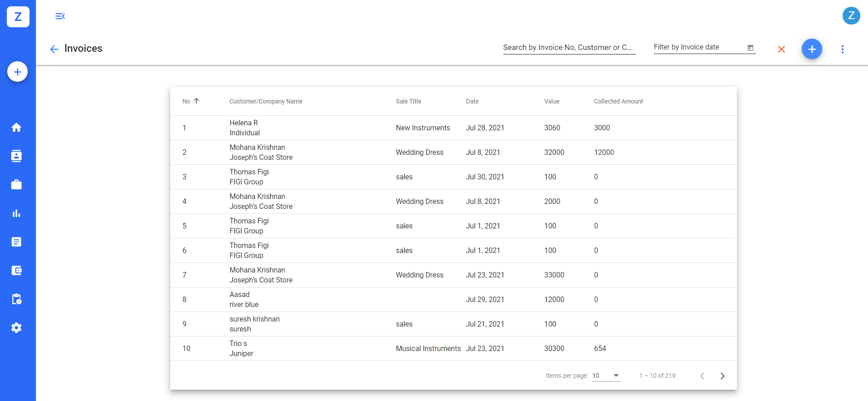Click the search by invoice field
Image resolution: width=868 pixels, height=401 pixels.
[569, 48]
